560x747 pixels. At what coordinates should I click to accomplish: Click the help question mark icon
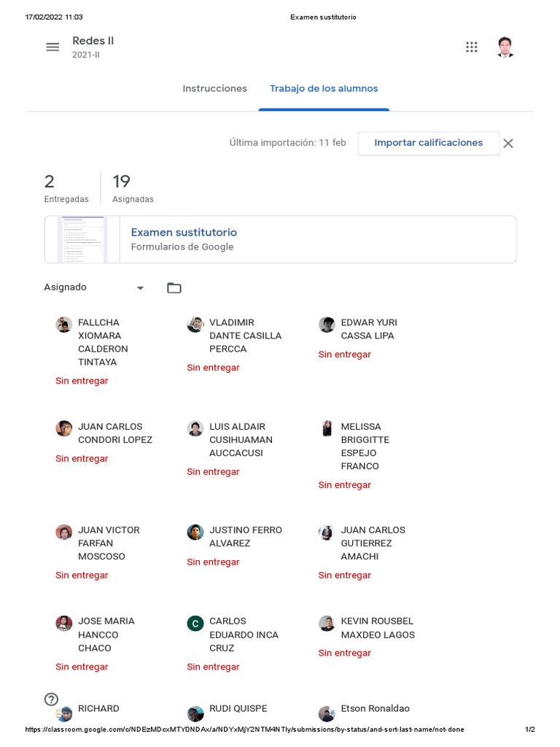click(x=51, y=699)
